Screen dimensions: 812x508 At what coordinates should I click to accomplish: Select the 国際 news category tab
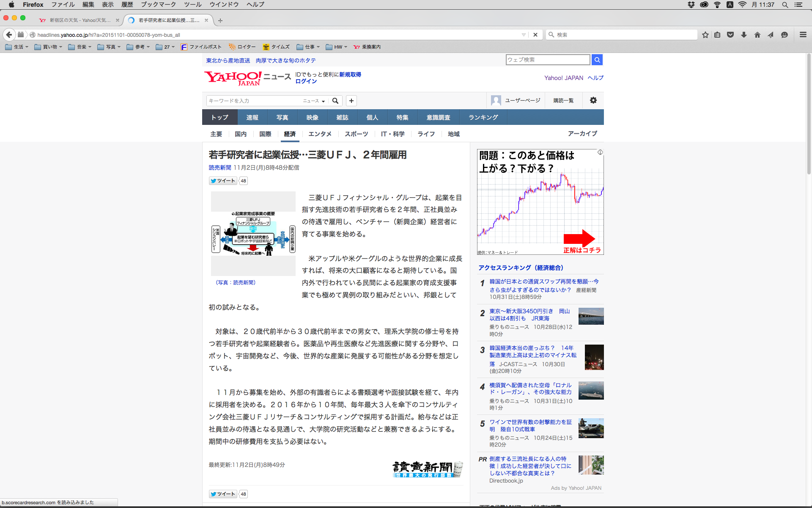pos(265,134)
